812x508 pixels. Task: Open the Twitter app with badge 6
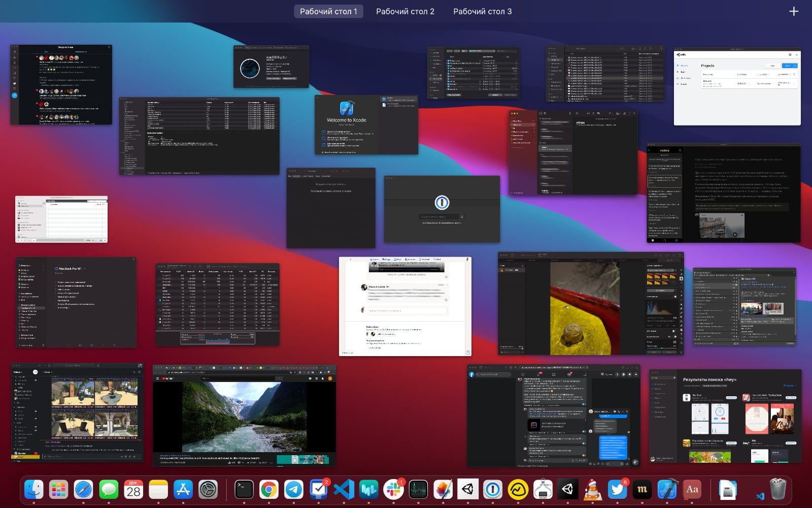617,490
